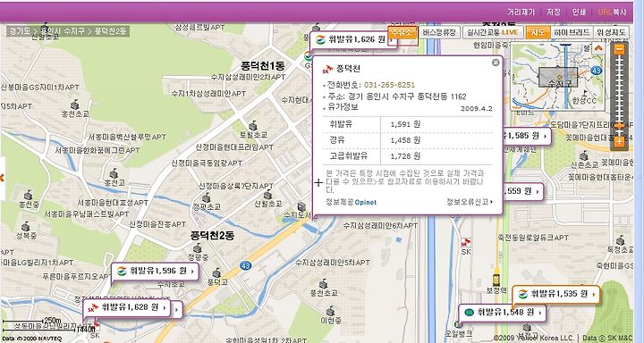The height and width of the screenshot is (343, 644).
Task: Click the 수지도서관 library building icon
Action: (x=302, y=206)
